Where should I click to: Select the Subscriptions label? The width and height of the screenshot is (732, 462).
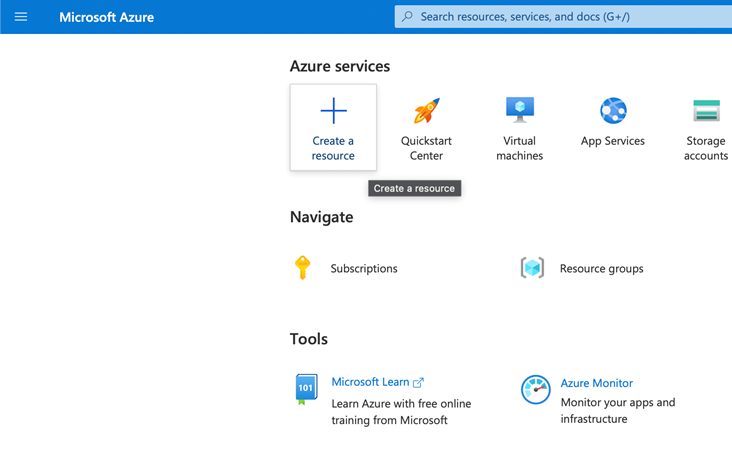pyautogui.click(x=364, y=268)
